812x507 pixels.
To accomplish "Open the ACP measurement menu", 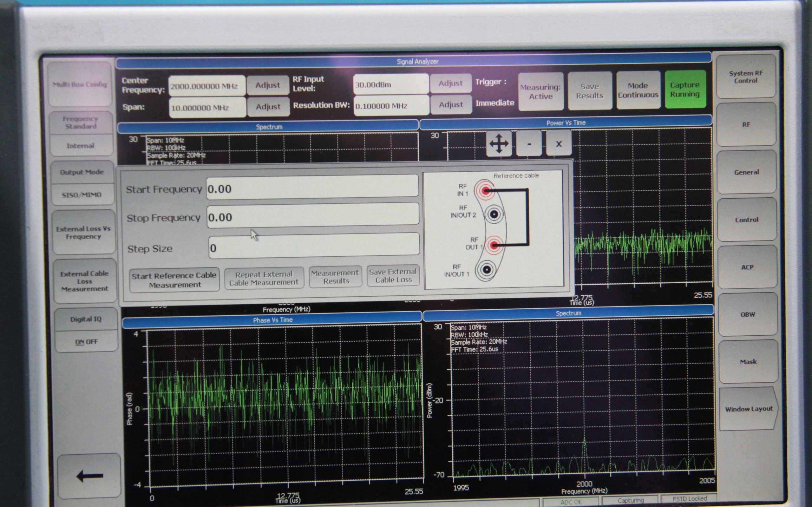I will [747, 267].
